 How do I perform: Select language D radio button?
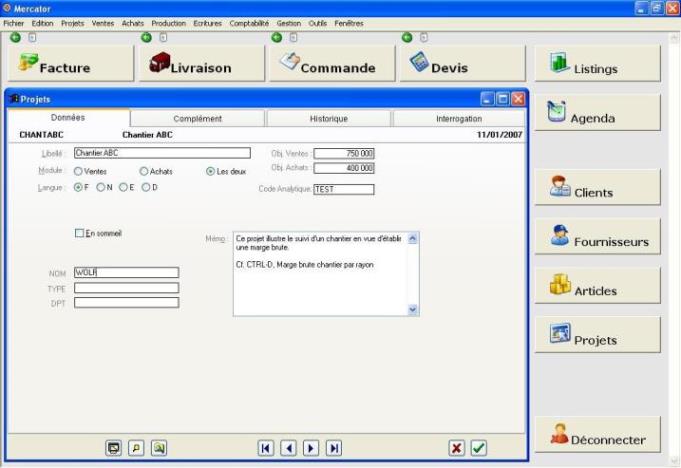146,188
